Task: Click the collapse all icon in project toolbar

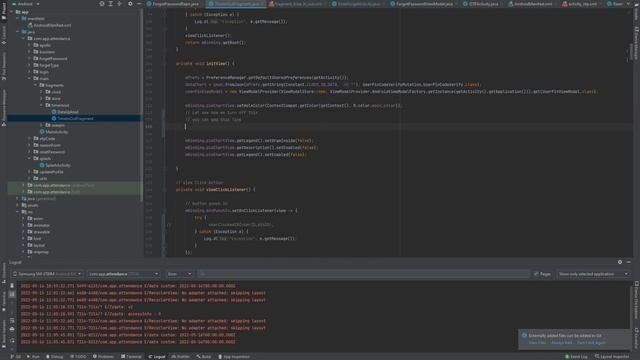Action: point(120,4)
